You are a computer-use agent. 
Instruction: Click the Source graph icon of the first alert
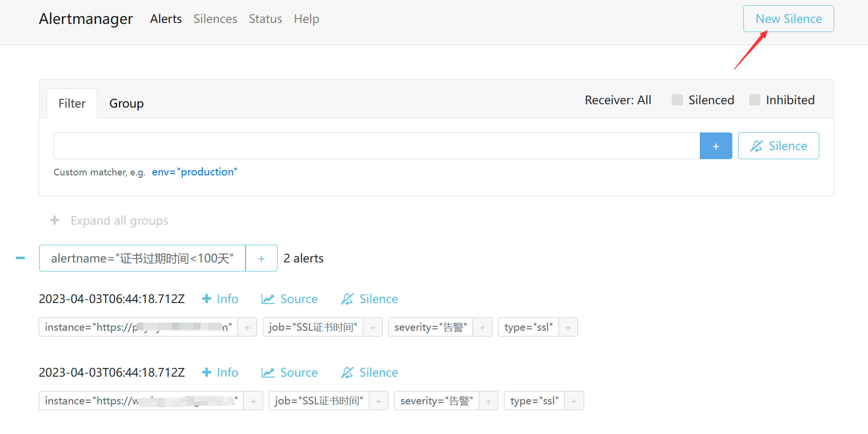point(268,298)
